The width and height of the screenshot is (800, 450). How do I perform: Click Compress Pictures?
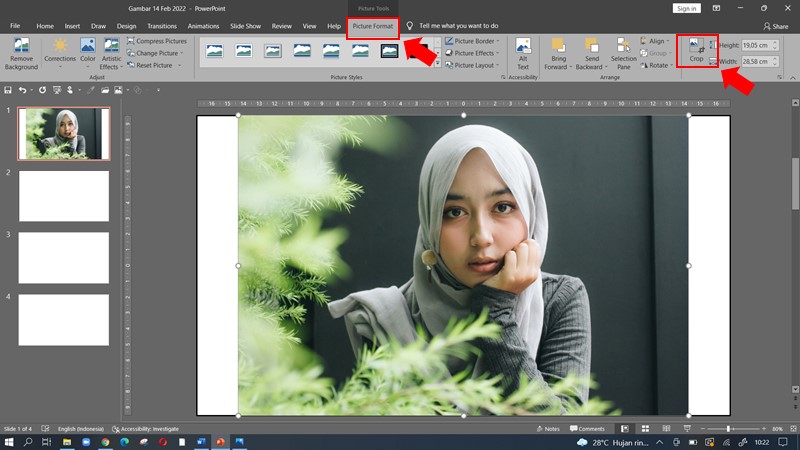(x=157, y=41)
